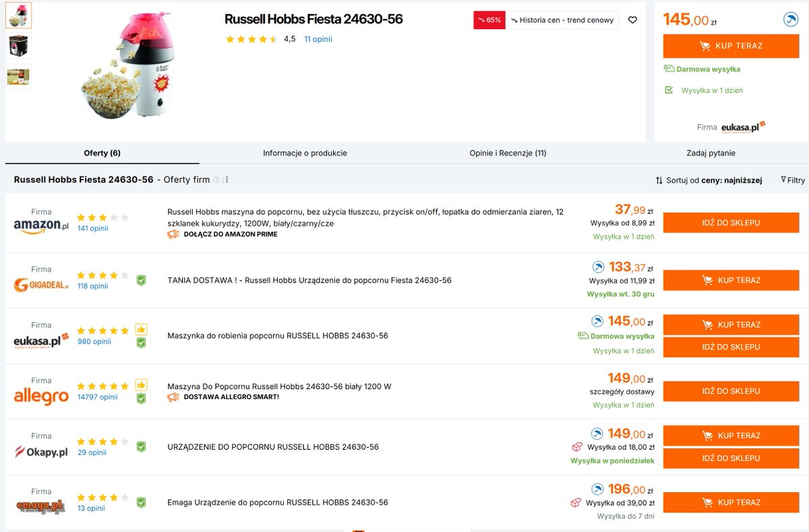Screen dimensions: 809x532
Task: Open allegro 14797 opinii link
Action: (97, 396)
